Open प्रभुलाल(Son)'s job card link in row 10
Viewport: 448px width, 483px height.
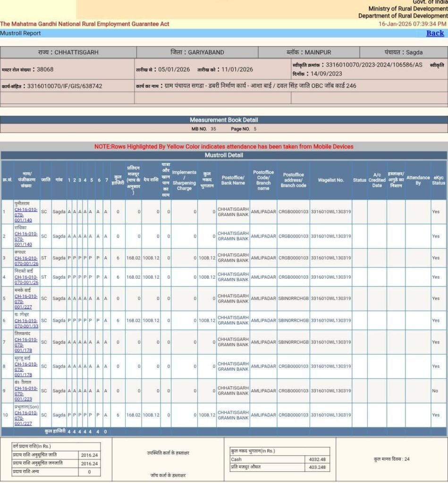point(26,418)
